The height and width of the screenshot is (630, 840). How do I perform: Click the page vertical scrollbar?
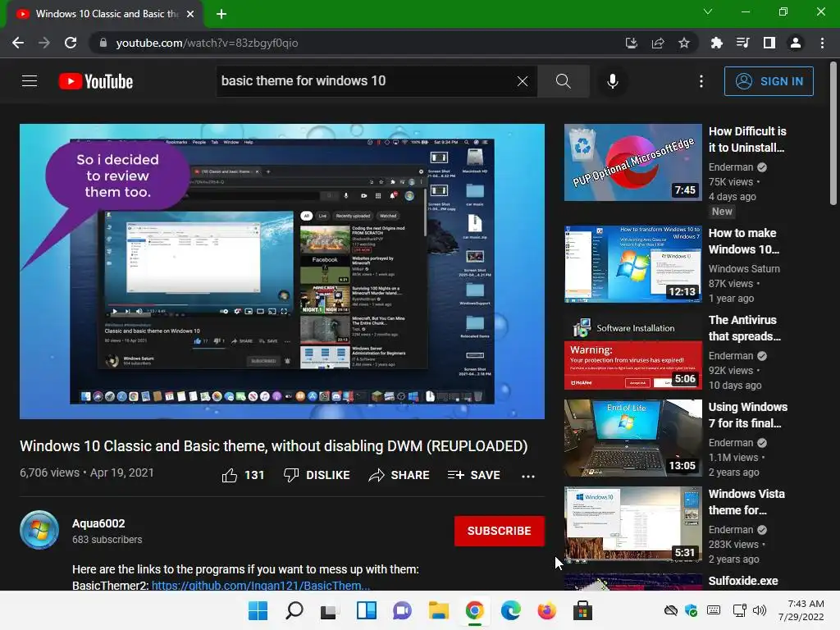[x=833, y=134]
